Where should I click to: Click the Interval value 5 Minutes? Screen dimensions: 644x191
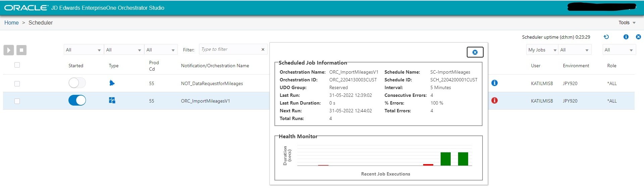pyautogui.click(x=441, y=87)
